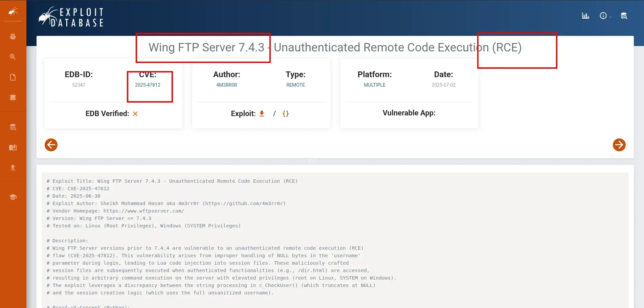The height and width of the screenshot is (308, 644).
Task: Click the Wing FTP Server exploit title heading
Action: tap(335, 47)
